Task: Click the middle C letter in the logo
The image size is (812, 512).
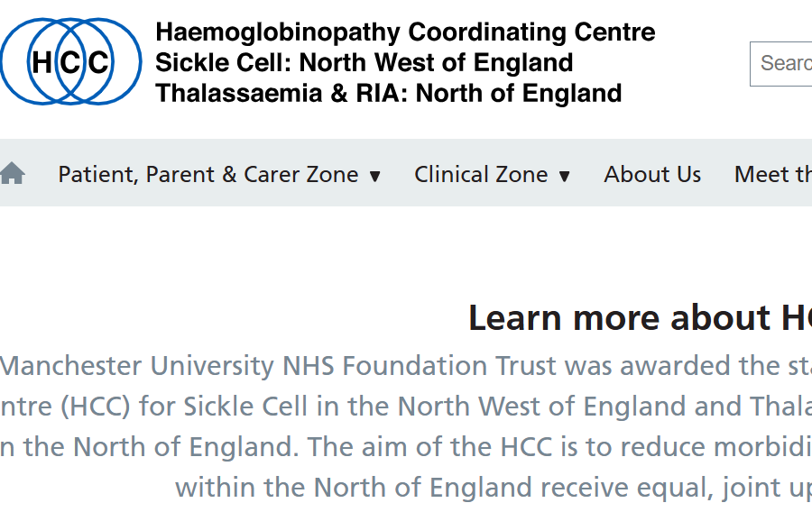Action: pyautogui.click(x=70, y=62)
